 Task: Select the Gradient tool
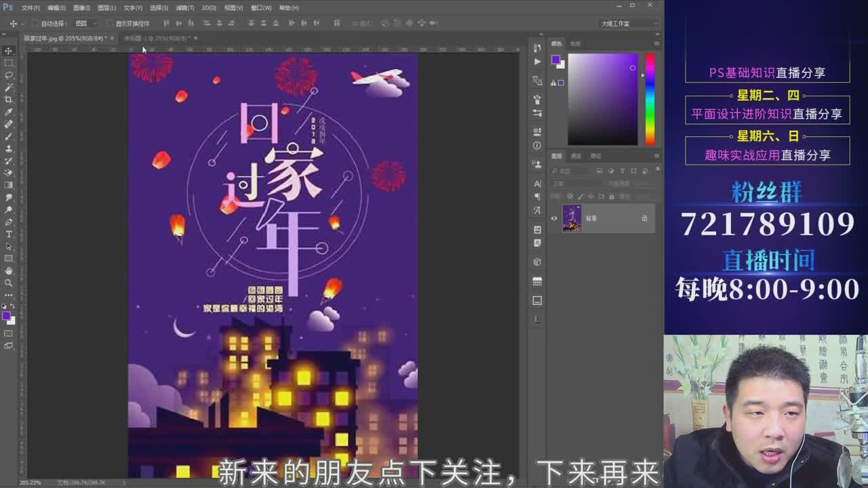click(x=9, y=185)
